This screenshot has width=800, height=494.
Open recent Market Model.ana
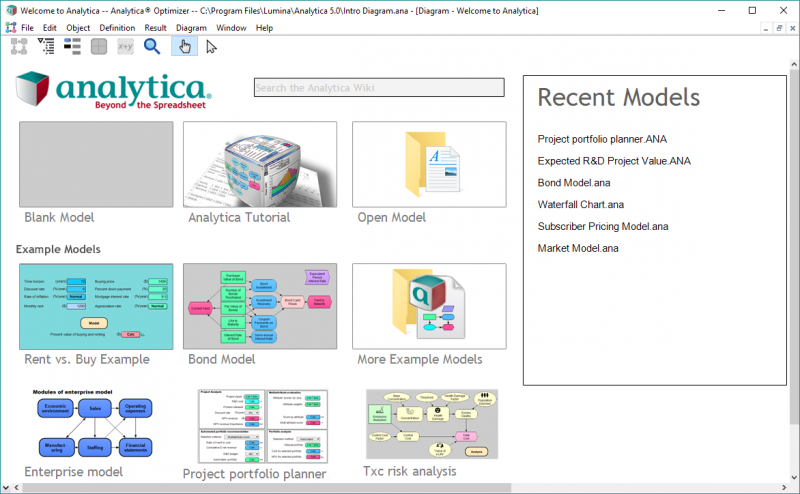coord(578,249)
